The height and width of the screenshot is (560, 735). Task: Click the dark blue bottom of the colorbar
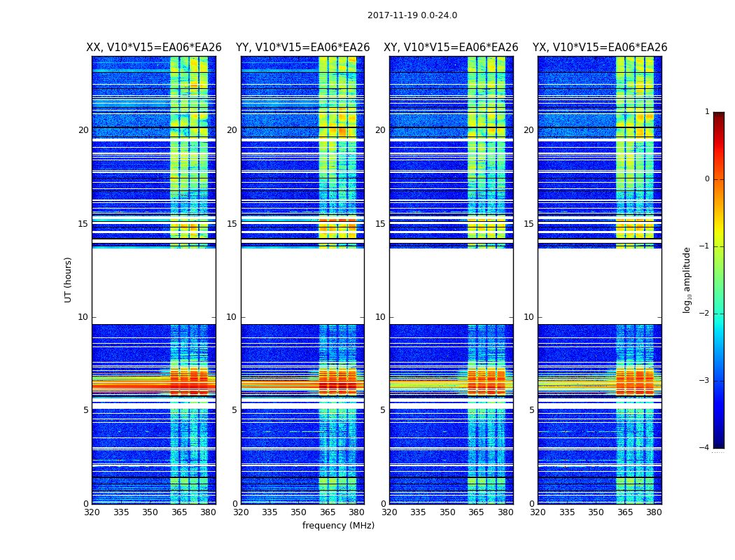point(718,442)
